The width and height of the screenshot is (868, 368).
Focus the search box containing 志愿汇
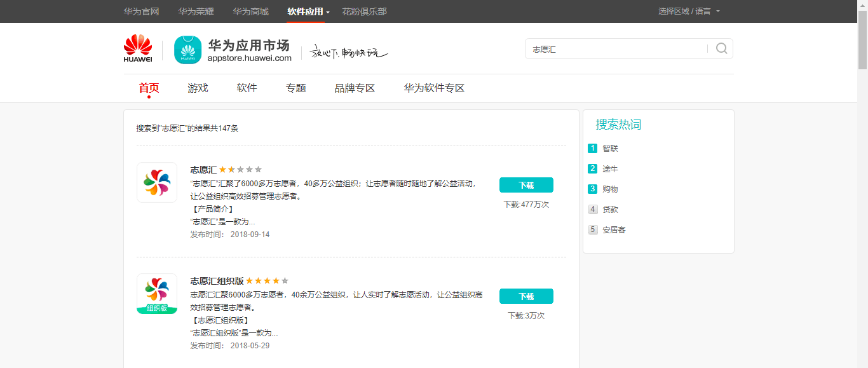click(616, 49)
